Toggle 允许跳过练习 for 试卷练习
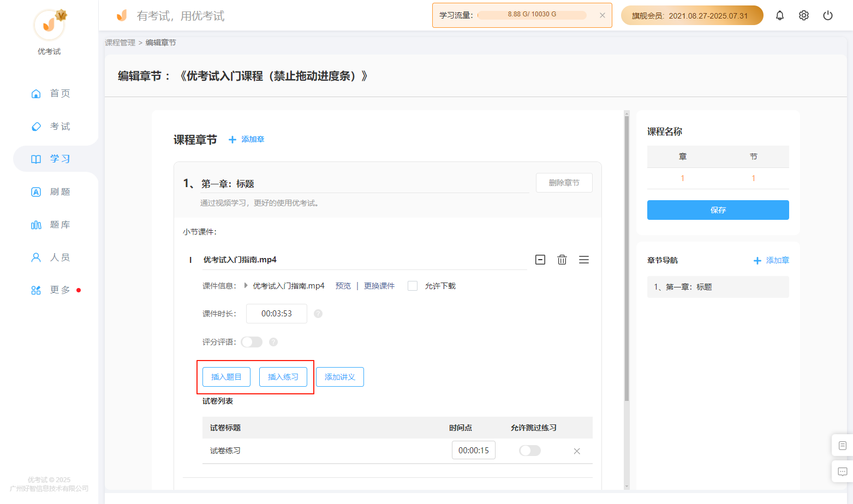The width and height of the screenshot is (853, 504). pyautogui.click(x=530, y=451)
